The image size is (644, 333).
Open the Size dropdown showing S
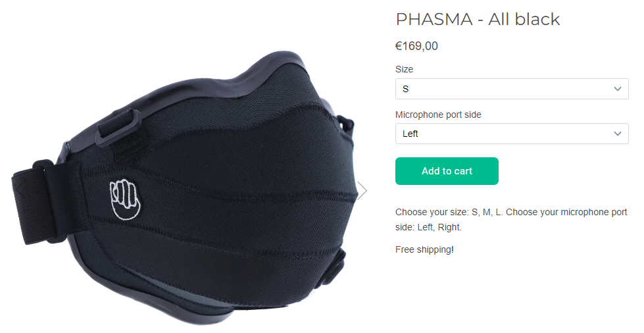pyautogui.click(x=512, y=89)
